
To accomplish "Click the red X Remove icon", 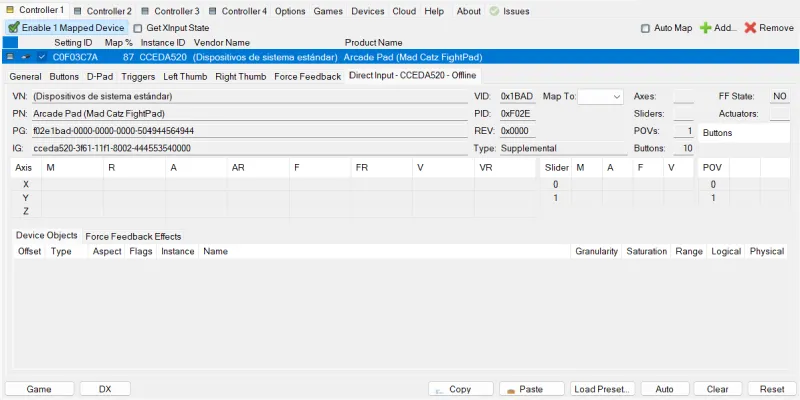I will [x=750, y=28].
